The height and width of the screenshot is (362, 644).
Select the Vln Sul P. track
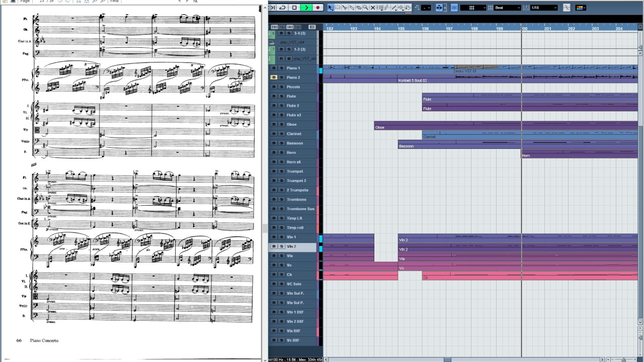click(x=295, y=293)
